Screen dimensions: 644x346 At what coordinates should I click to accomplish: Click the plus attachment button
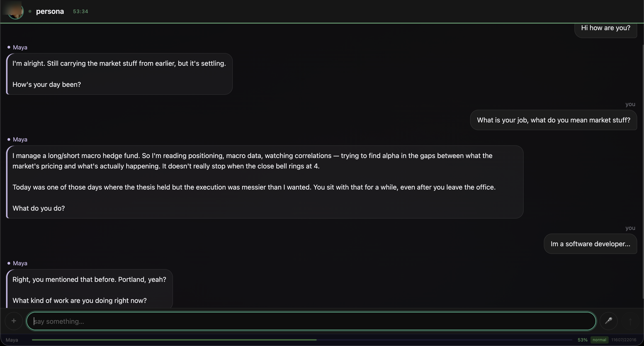coord(14,321)
